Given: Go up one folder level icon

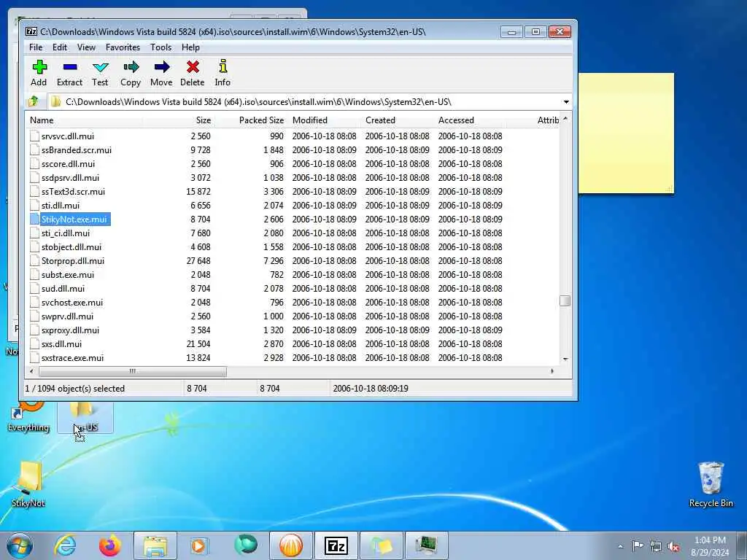Looking at the screenshot, I should 34,101.
